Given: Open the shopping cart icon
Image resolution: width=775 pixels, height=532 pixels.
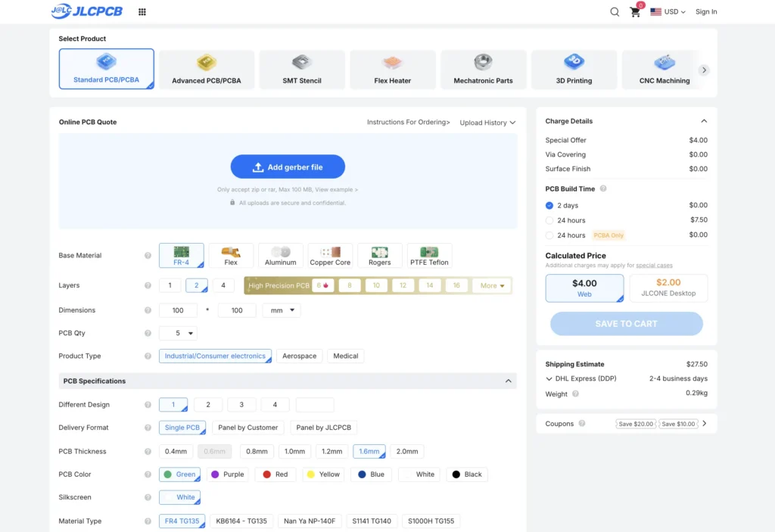Looking at the screenshot, I should pyautogui.click(x=635, y=12).
